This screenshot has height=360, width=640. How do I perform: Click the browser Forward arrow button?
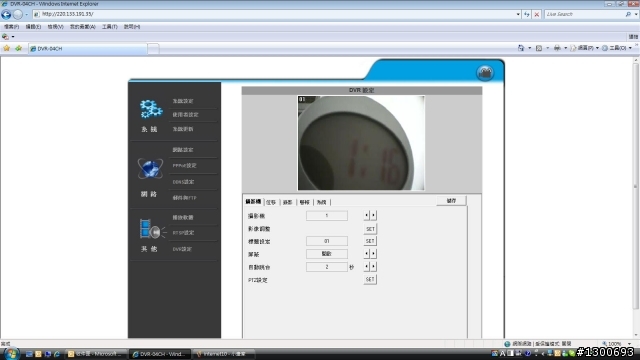[18, 14]
